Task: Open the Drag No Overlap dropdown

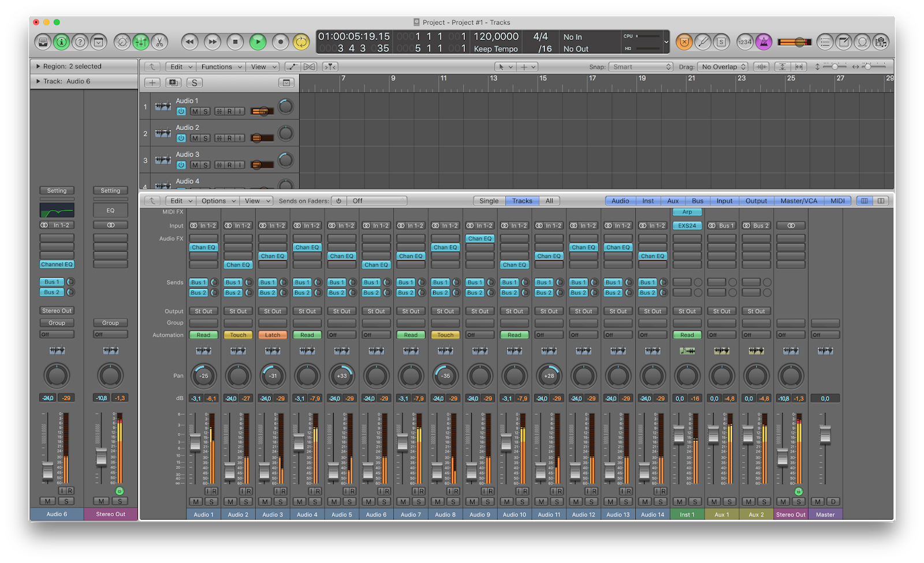Action: pyautogui.click(x=723, y=67)
